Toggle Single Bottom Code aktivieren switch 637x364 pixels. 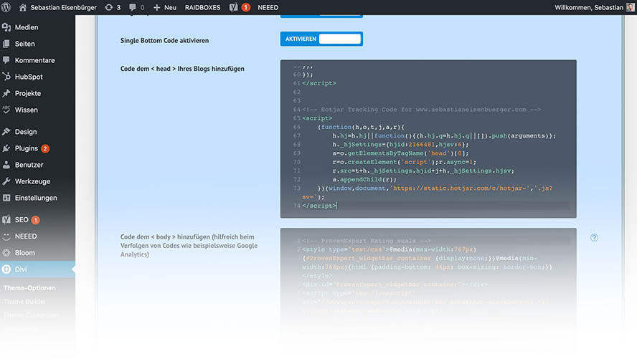coord(321,39)
